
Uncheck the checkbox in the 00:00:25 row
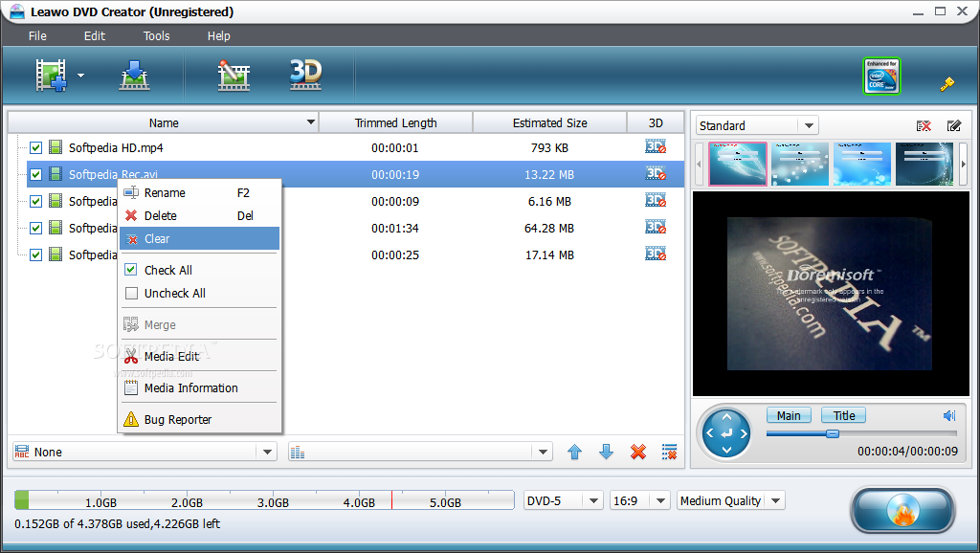point(35,254)
